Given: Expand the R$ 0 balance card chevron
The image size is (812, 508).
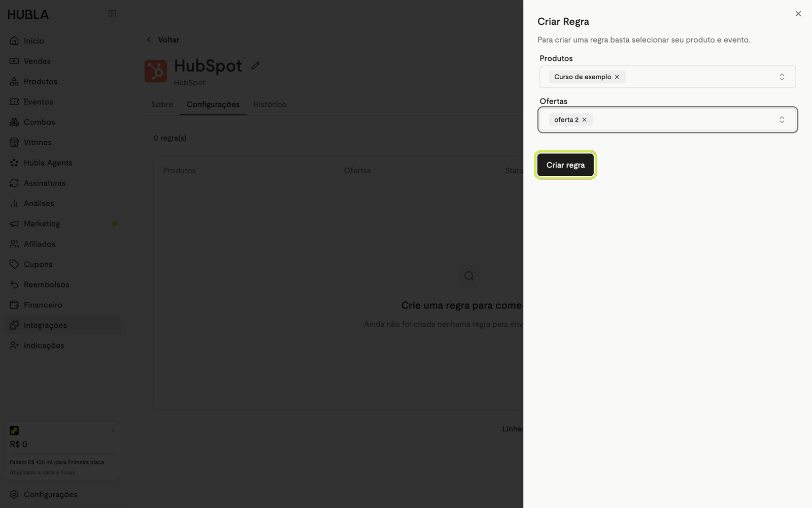Looking at the screenshot, I should pyautogui.click(x=113, y=431).
